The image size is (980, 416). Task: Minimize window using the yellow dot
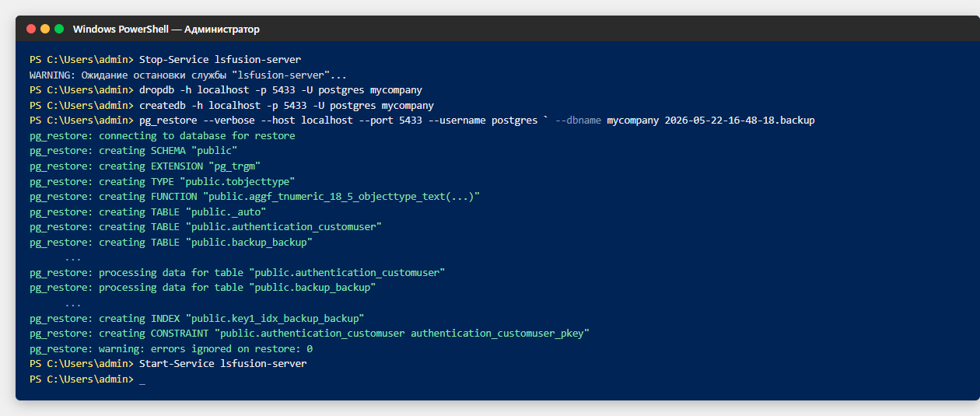tap(45, 29)
